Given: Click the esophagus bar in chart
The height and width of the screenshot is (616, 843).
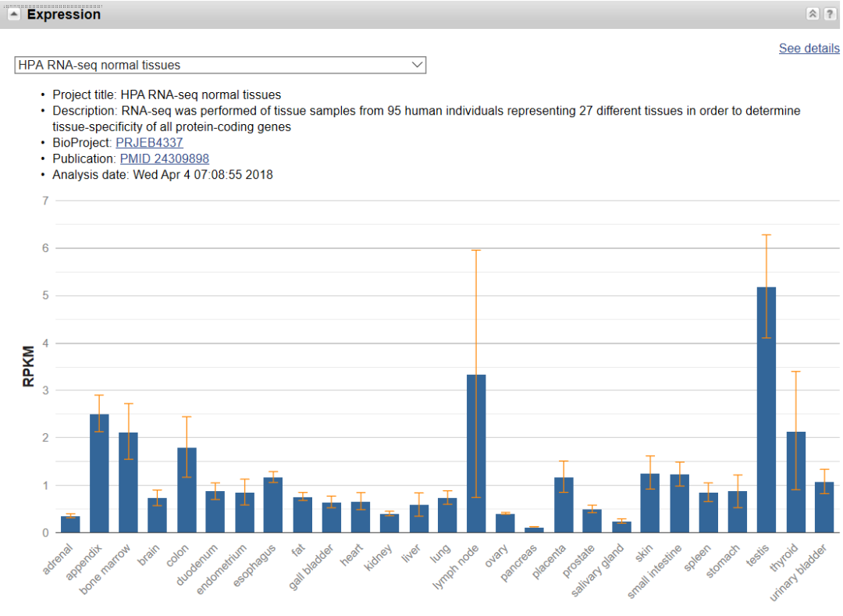Looking at the screenshot, I should 272,505.
